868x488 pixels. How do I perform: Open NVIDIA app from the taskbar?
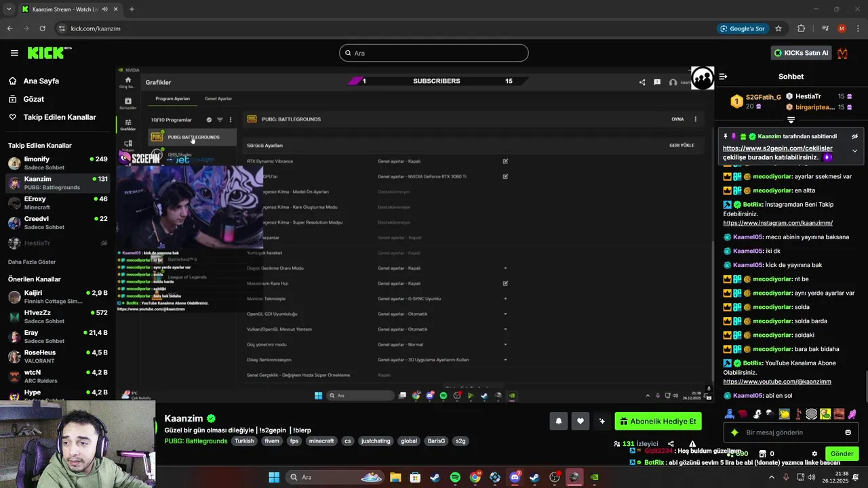tap(595, 477)
